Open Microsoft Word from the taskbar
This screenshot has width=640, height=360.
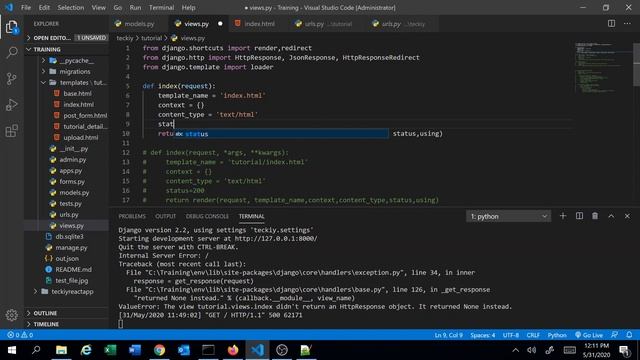135,350
